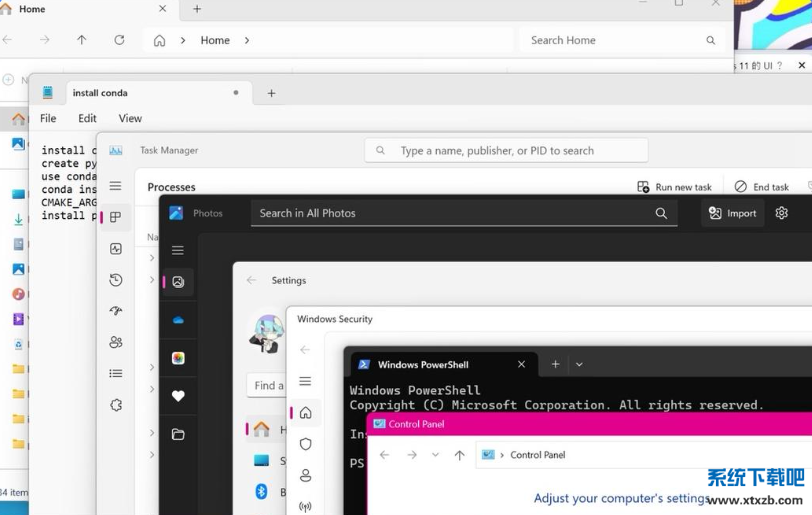Open PowerShell new tab dropdown arrow
812x515 pixels.
point(579,365)
